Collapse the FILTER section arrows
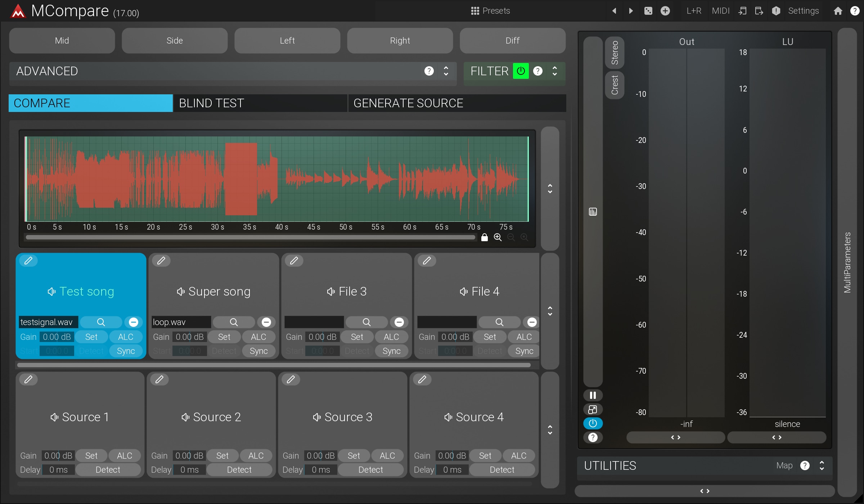 (x=554, y=71)
